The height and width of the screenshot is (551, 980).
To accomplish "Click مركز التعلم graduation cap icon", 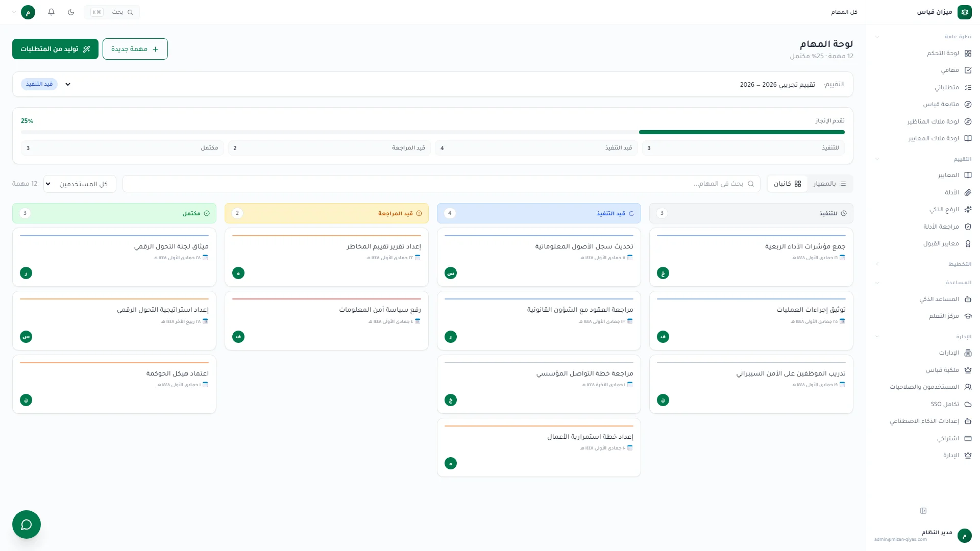I will click(x=968, y=316).
